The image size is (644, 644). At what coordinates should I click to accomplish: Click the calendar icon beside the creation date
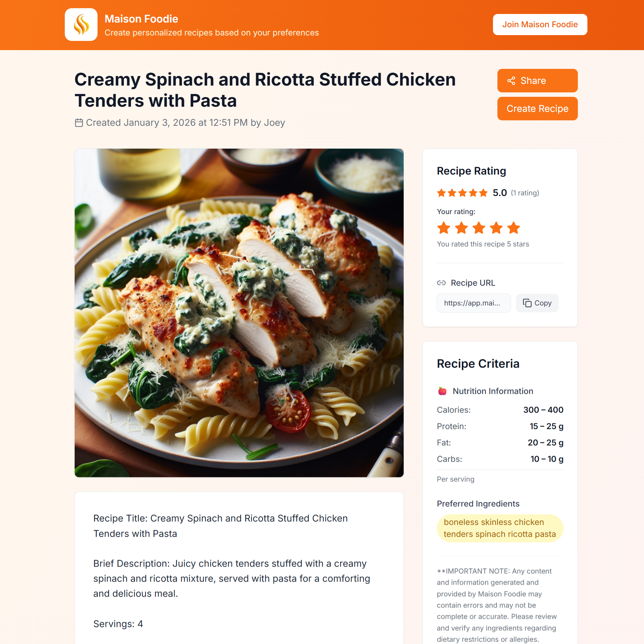coord(79,122)
